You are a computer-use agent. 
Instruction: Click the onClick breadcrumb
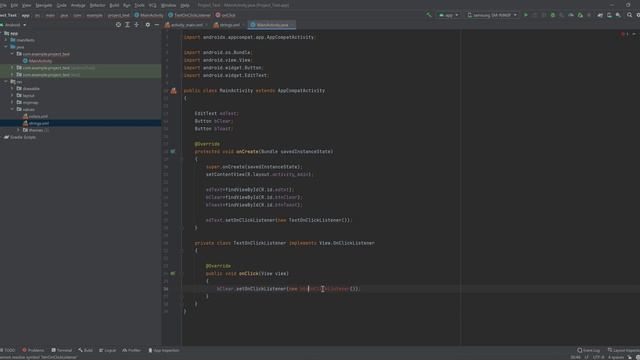click(225, 15)
